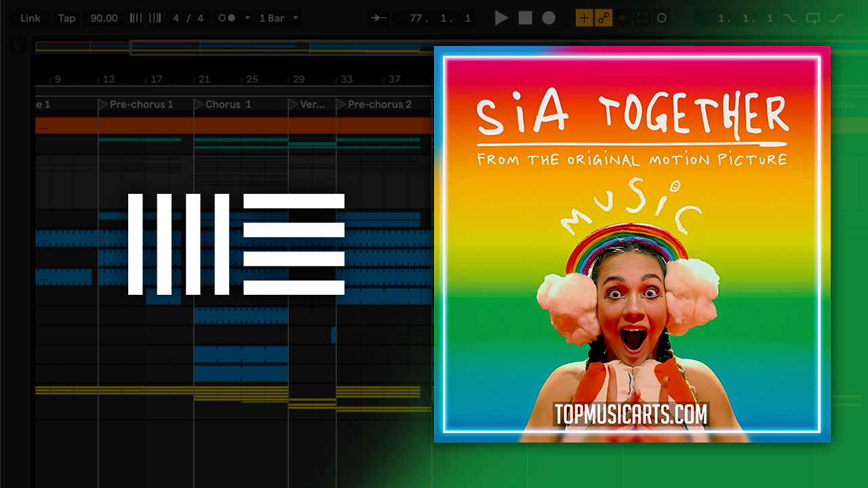Click the 90.00 tempo field
Viewport: 868px width, 488px height.
104,18
